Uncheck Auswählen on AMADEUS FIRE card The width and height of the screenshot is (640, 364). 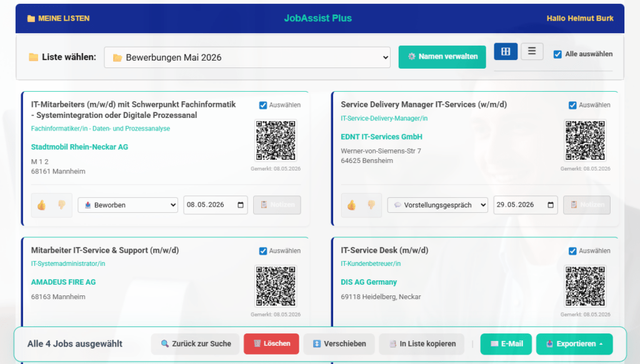[x=263, y=251]
